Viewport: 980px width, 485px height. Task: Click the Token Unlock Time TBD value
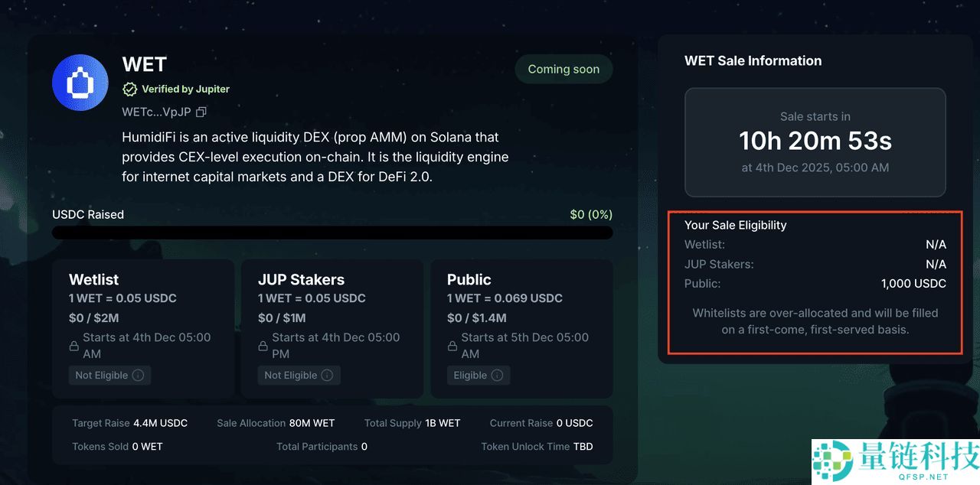[x=583, y=447]
